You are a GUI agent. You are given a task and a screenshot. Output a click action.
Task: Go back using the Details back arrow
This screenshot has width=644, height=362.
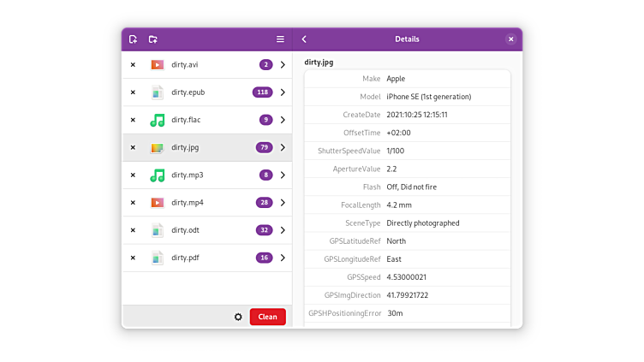[304, 39]
